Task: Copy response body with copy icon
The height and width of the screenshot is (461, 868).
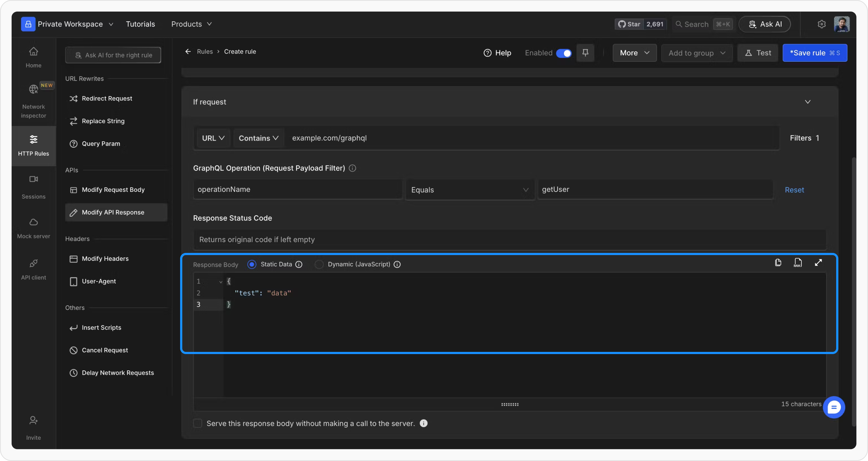Action: coord(778,263)
